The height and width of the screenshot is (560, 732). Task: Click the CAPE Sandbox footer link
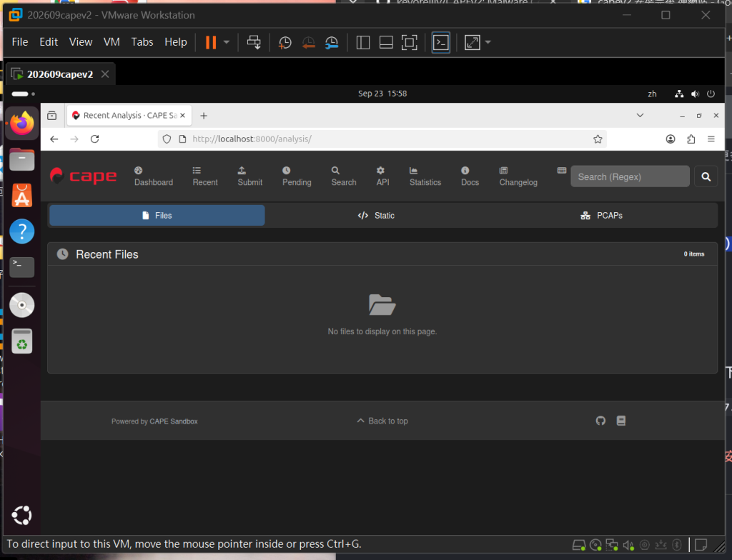click(174, 421)
